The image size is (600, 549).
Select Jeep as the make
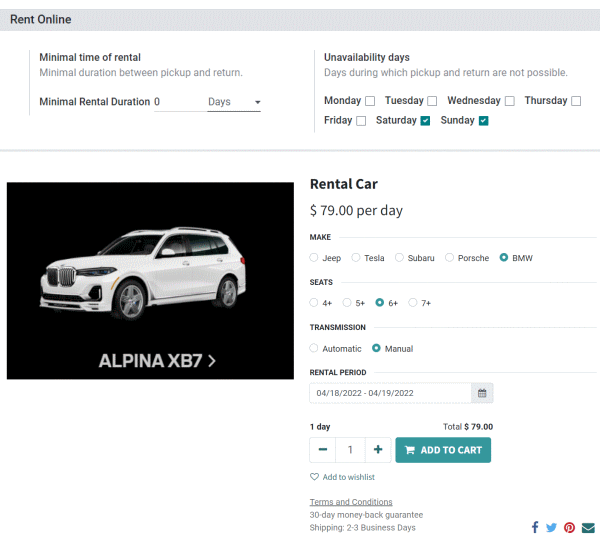(x=314, y=257)
